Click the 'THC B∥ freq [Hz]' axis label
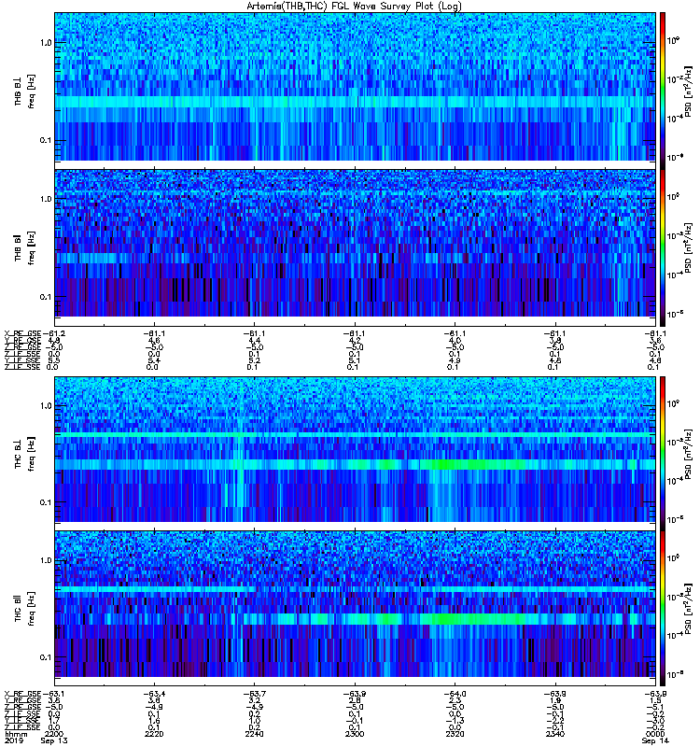Viewport: 700px width, 747px height. [24, 609]
